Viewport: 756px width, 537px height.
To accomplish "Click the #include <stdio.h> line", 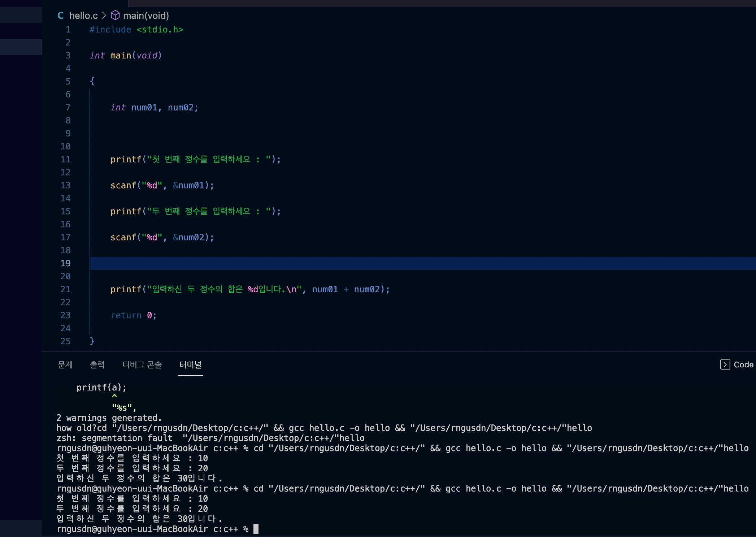I will [136, 30].
